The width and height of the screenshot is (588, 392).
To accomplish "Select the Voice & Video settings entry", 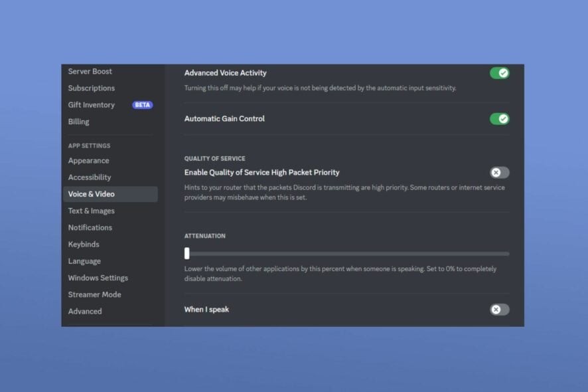I will click(x=92, y=193).
